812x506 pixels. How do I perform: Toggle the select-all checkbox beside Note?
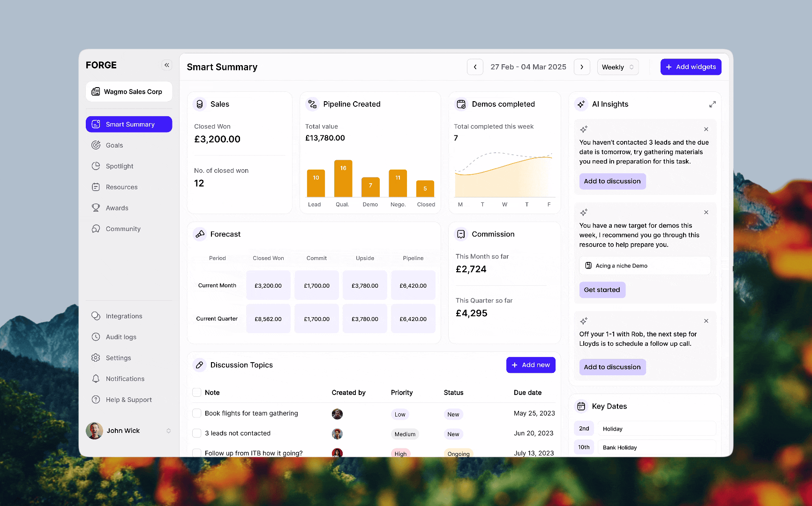197,393
